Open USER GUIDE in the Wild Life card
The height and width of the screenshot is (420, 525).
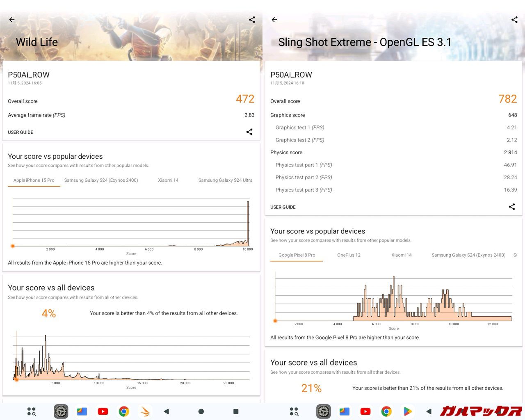[21, 132]
